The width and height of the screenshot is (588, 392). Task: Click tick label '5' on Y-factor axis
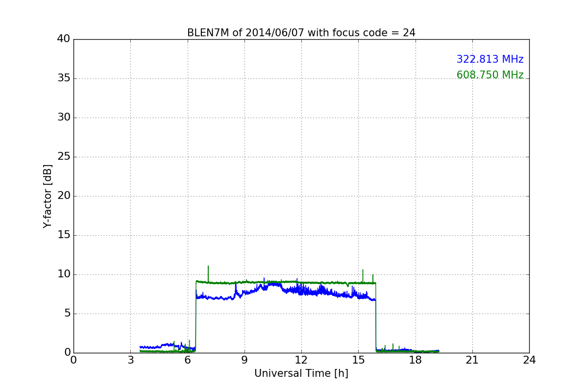point(67,314)
